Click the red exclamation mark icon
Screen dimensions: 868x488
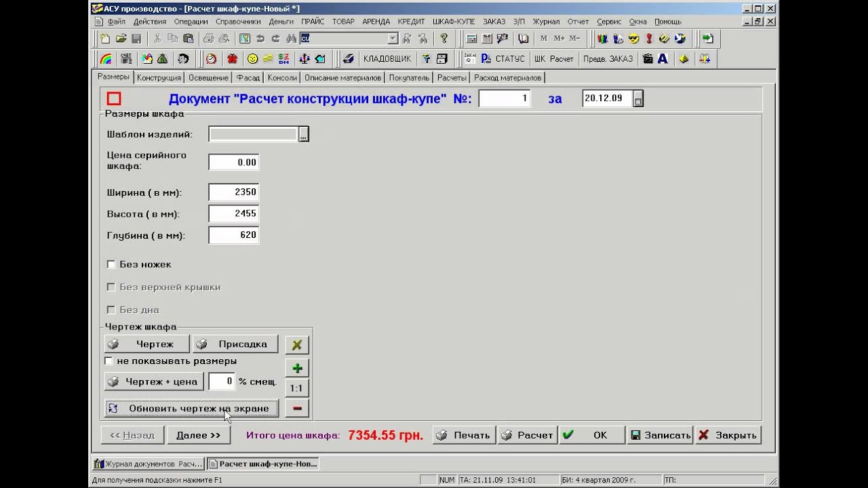(649, 39)
